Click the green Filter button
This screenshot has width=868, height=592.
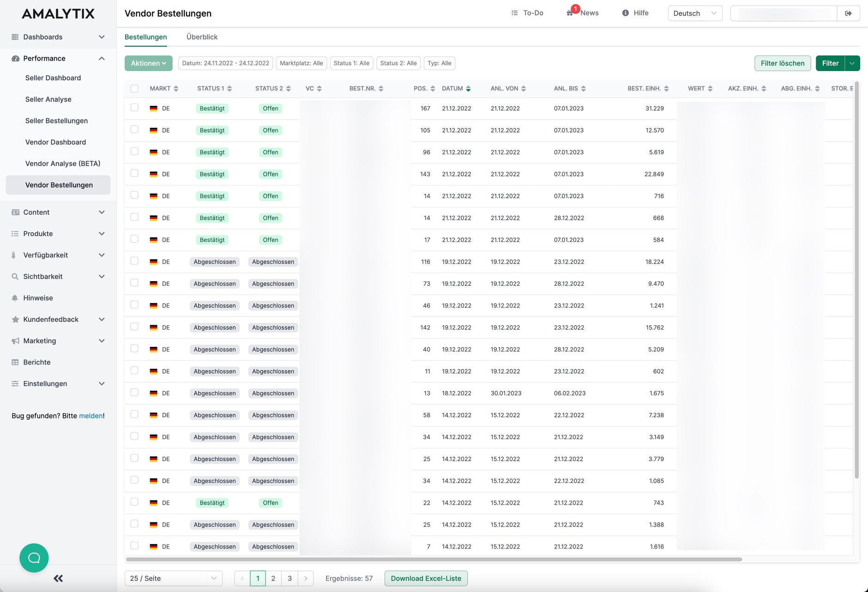(830, 63)
